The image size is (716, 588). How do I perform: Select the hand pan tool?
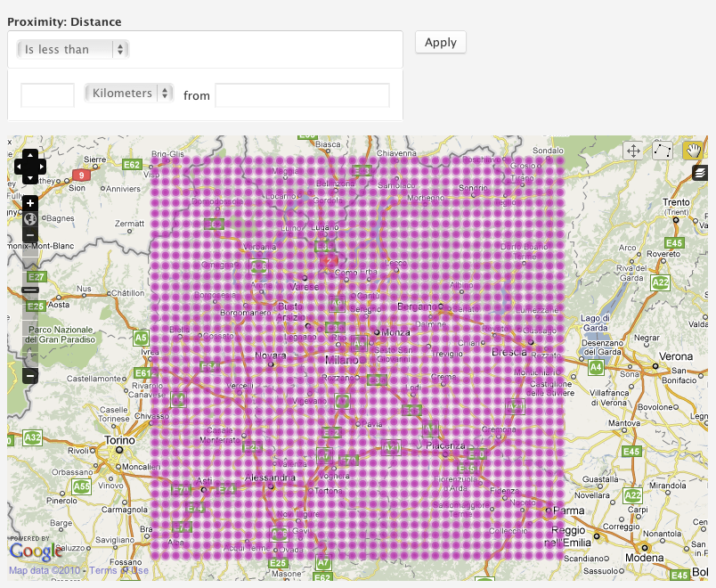(x=692, y=151)
